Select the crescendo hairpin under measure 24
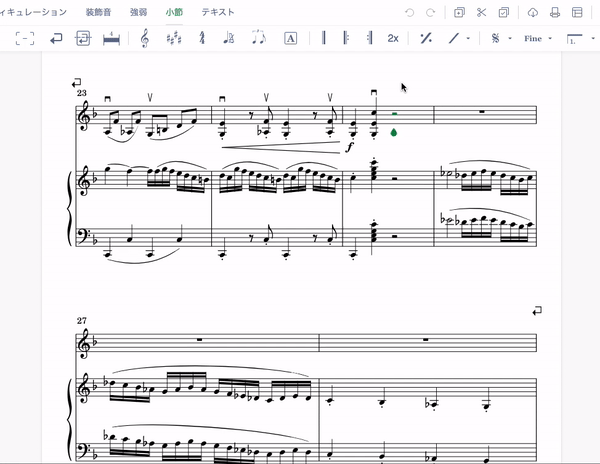600x464 pixels. [281, 147]
